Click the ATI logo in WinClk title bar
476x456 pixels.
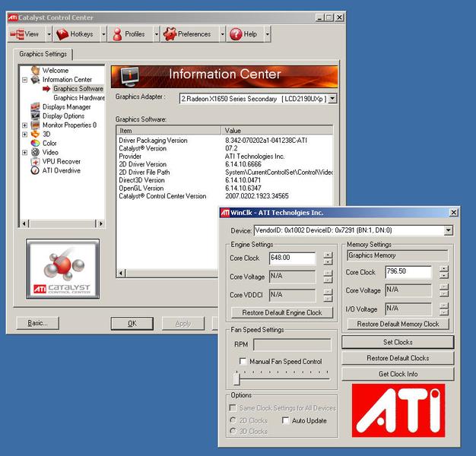pos(225,213)
